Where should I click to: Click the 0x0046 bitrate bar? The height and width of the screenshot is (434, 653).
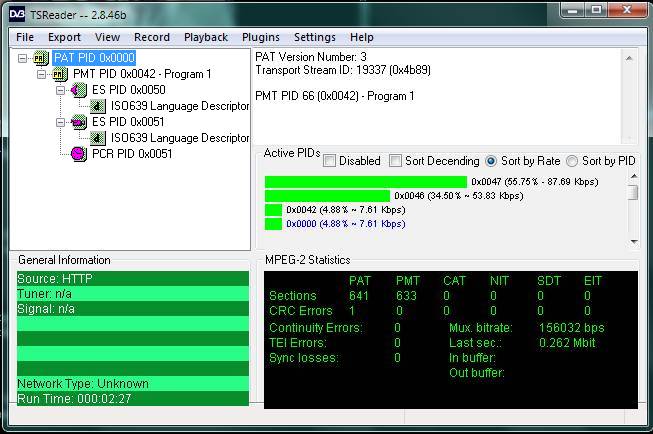327,196
